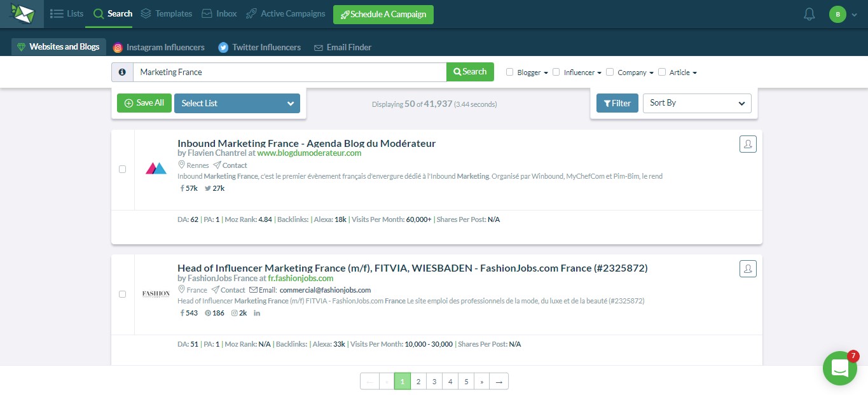Click the Save All button
Image resolution: width=868 pixels, height=395 pixels.
(144, 103)
